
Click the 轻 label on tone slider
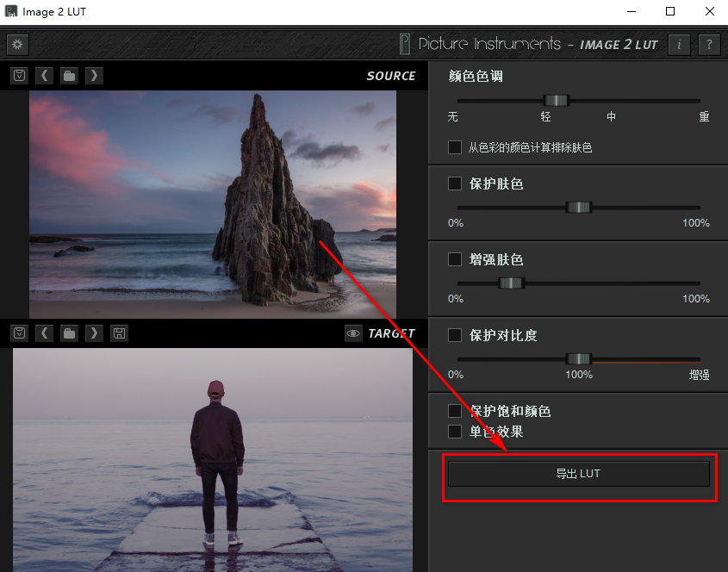(x=545, y=116)
